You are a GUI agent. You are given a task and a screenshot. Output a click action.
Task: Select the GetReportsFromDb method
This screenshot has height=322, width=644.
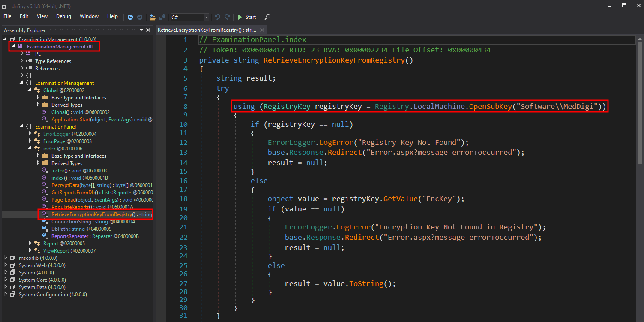click(x=102, y=193)
